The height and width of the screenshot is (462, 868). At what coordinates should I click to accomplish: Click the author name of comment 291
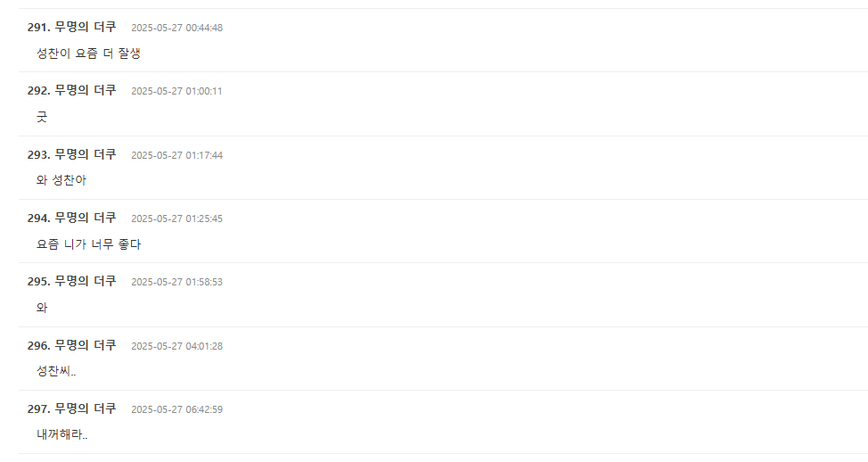pos(85,27)
